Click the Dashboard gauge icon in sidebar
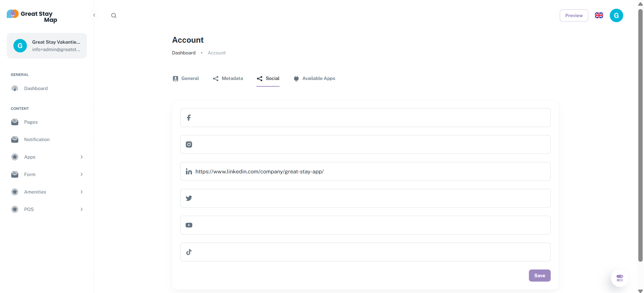The width and height of the screenshot is (644, 293). coord(15,88)
